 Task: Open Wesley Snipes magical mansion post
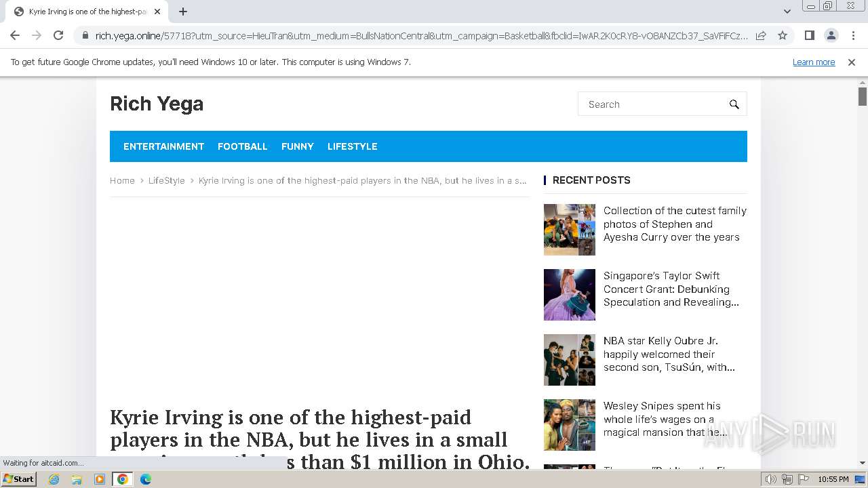665,419
